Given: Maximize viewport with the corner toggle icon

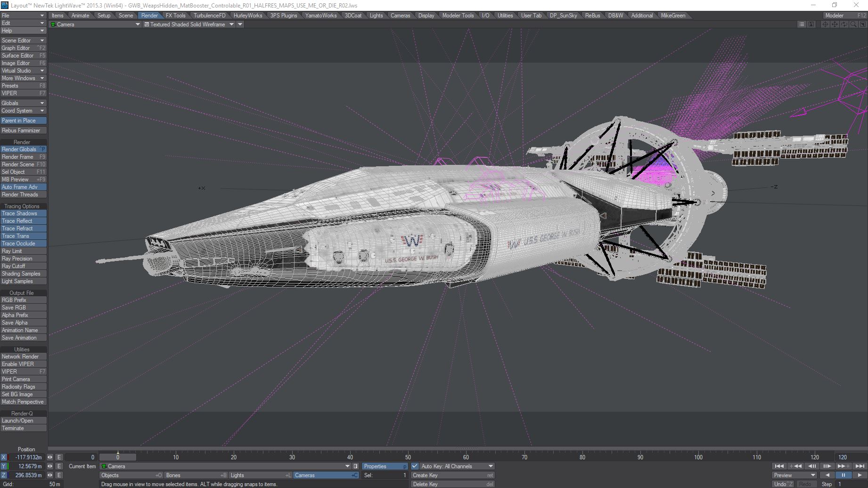Looking at the screenshot, I should point(862,24).
